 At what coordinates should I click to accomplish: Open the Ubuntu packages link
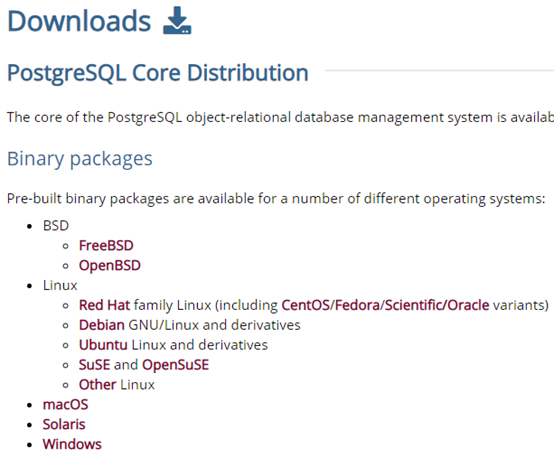(103, 345)
